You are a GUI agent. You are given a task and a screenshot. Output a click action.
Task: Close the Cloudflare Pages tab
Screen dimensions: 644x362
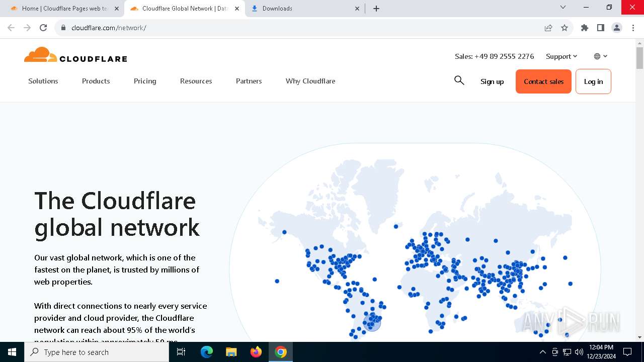pyautogui.click(x=117, y=9)
